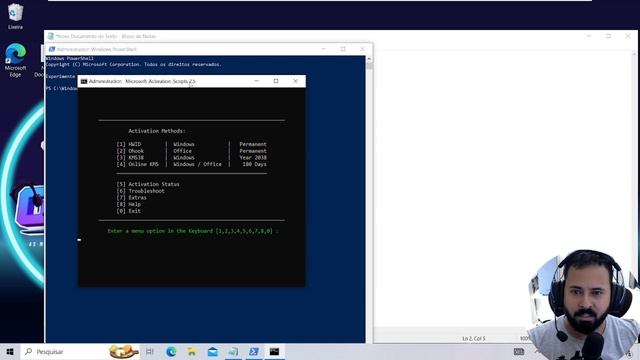Image resolution: width=640 pixels, height=360 pixels.
Task: Open the Recycle Bin desktop icon
Action: (x=15, y=16)
